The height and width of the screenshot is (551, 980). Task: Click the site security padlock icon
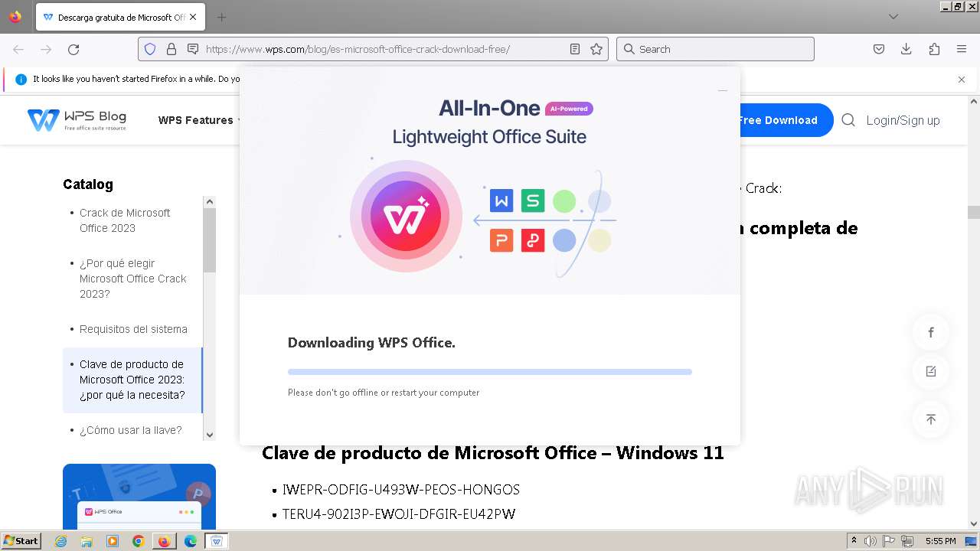(x=171, y=49)
